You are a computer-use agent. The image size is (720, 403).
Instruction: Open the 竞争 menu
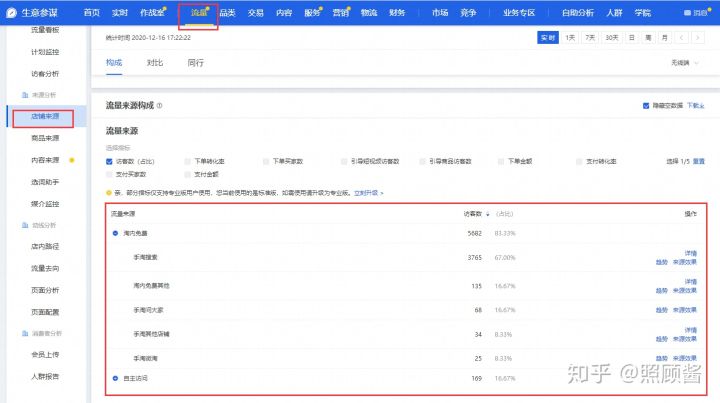[468, 13]
